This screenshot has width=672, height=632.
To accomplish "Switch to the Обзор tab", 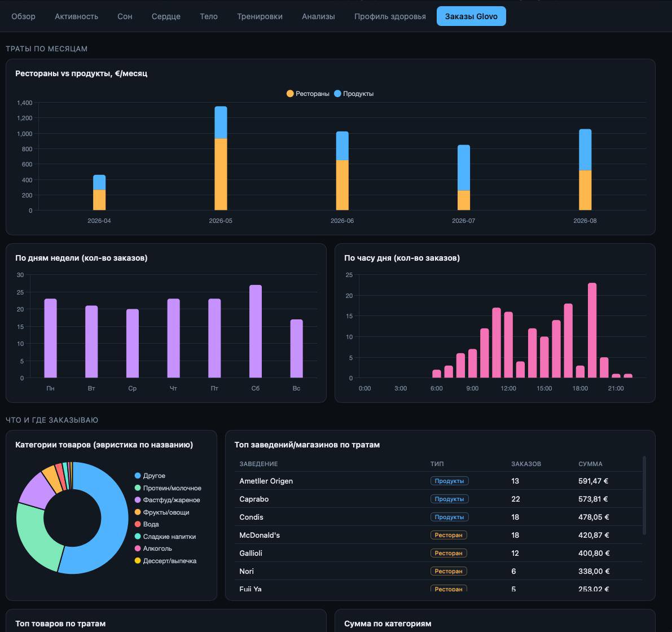I will pyautogui.click(x=23, y=16).
